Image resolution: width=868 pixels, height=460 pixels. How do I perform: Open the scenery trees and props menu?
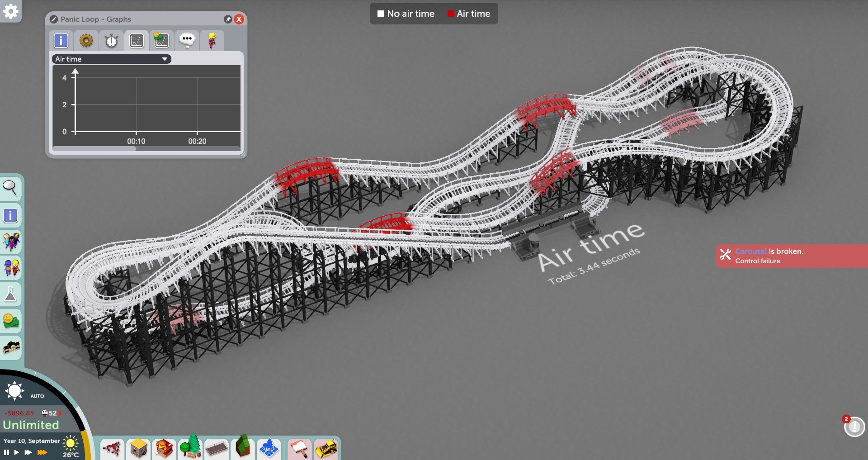pyautogui.click(x=190, y=447)
